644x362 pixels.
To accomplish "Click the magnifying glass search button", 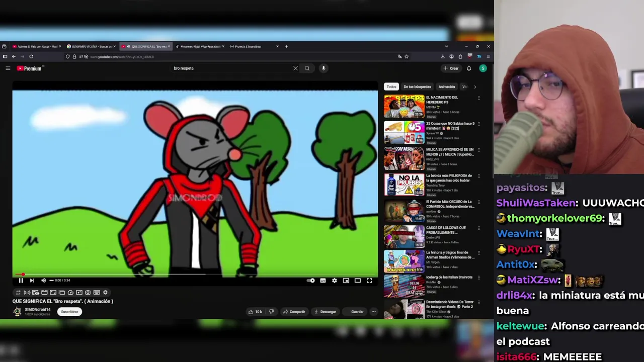I will pyautogui.click(x=307, y=68).
